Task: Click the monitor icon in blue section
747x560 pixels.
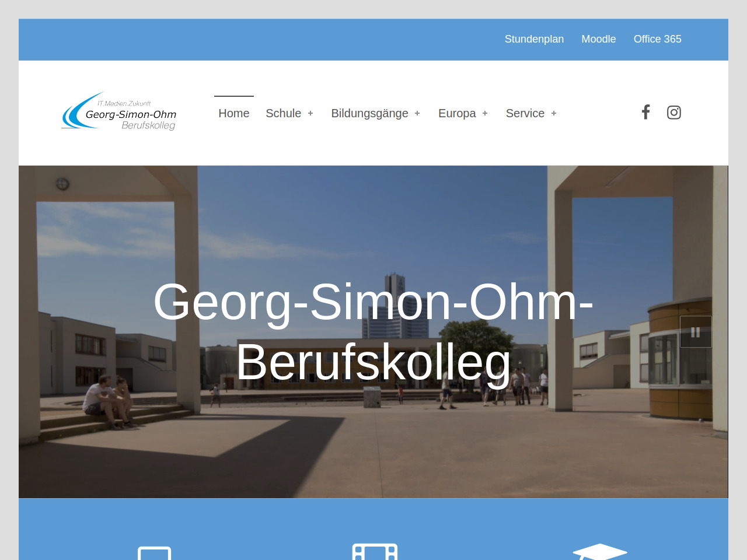Action: [155, 553]
